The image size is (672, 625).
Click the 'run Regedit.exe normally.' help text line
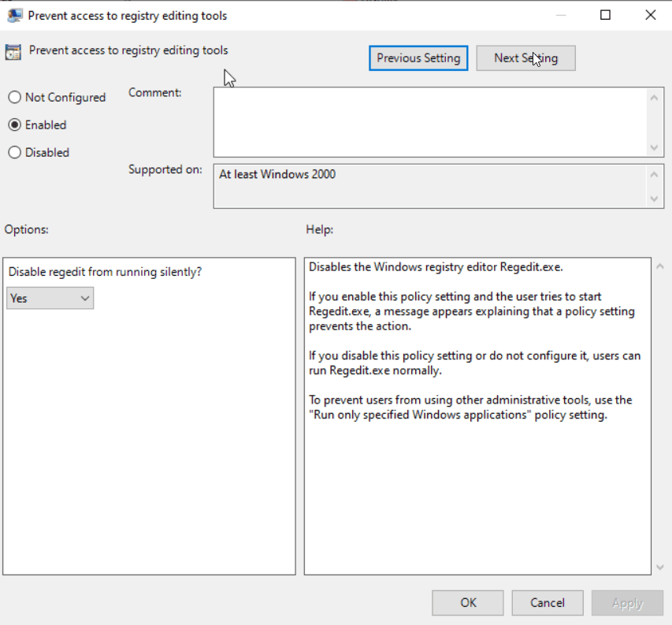point(376,370)
